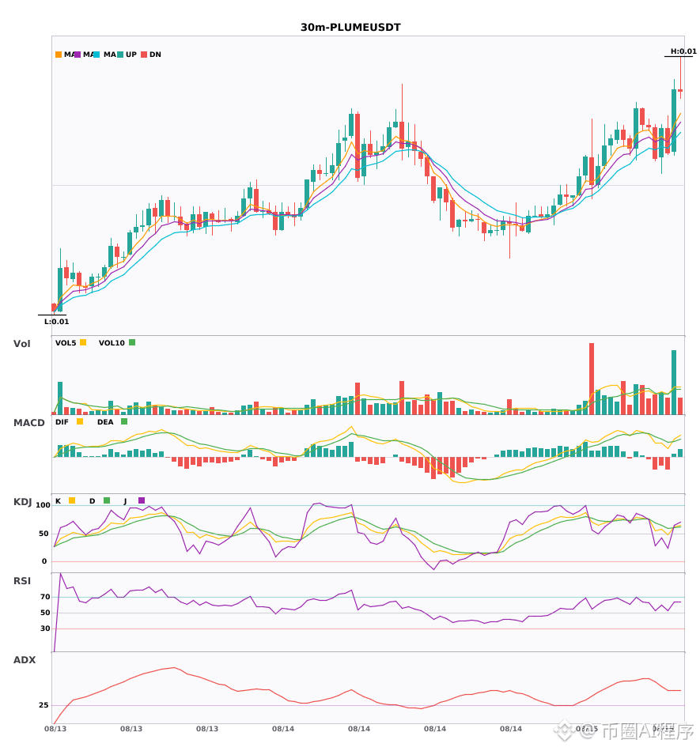
Task: Click the RSI 30 level label
Action: click(x=45, y=628)
